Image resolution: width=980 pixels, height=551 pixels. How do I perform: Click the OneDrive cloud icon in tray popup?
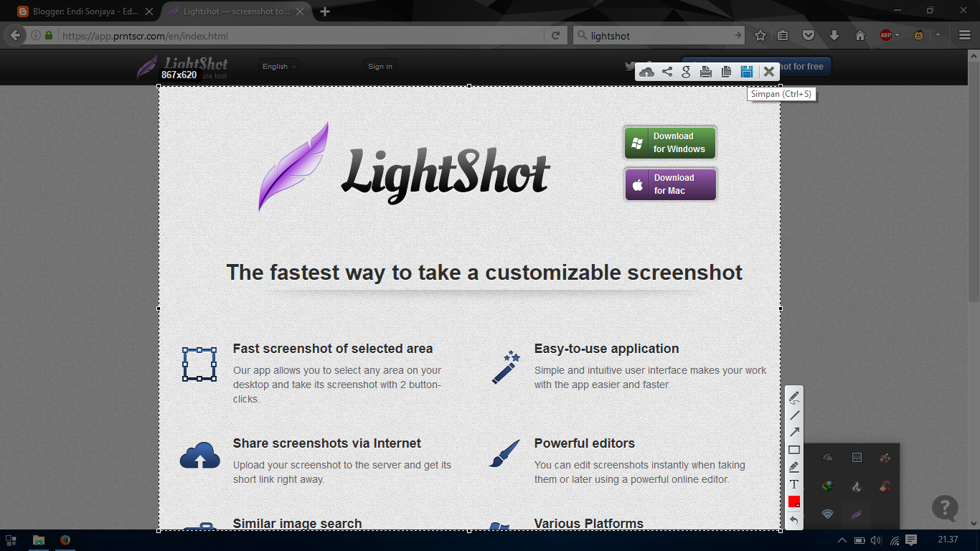(828, 458)
